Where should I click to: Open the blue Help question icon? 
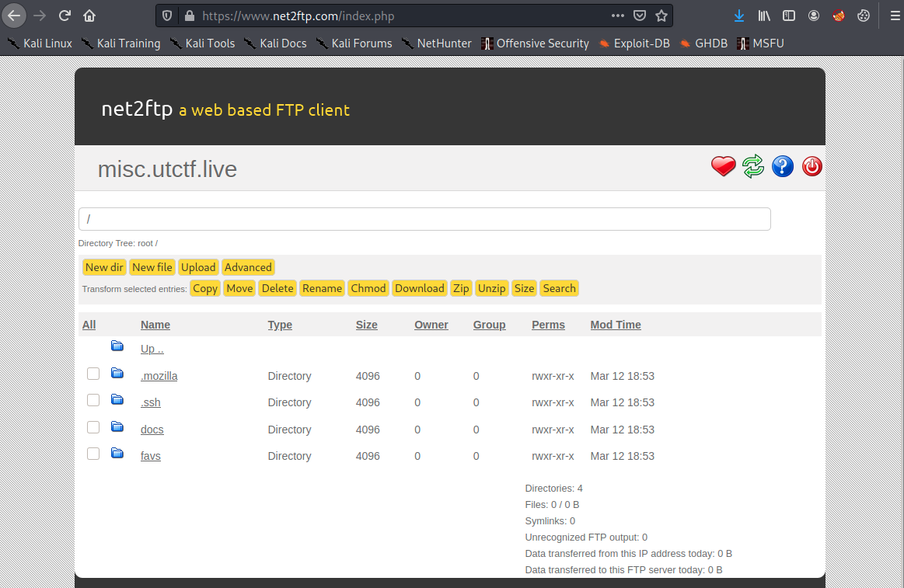pos(782,166)
